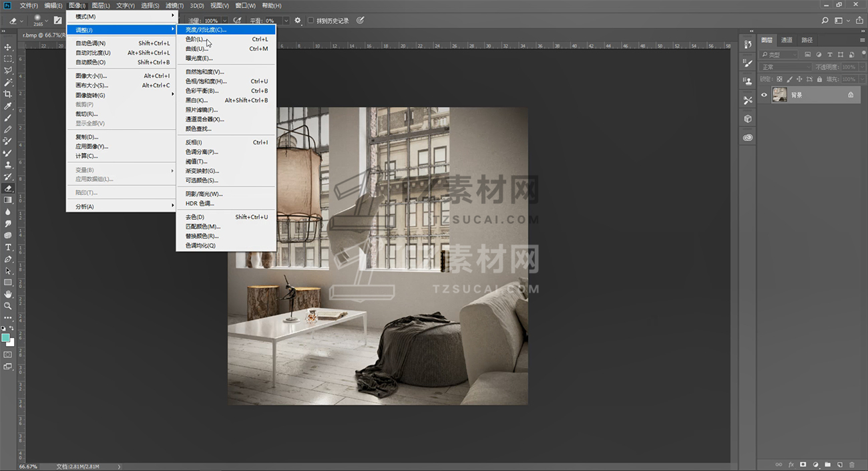Click the 背景 layer thumbnail
The image size is (868, 471).
click(779, 95)
